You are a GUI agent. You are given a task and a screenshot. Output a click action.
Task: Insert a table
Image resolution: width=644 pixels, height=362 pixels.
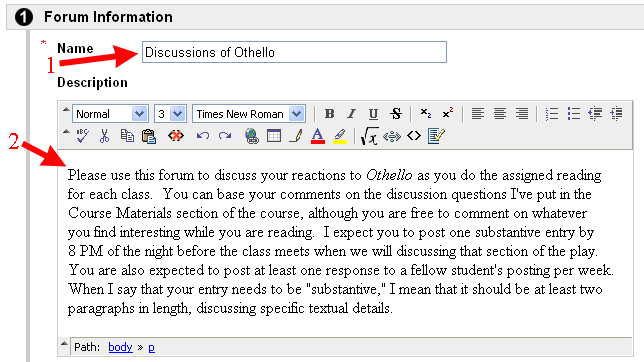[274, 136]
